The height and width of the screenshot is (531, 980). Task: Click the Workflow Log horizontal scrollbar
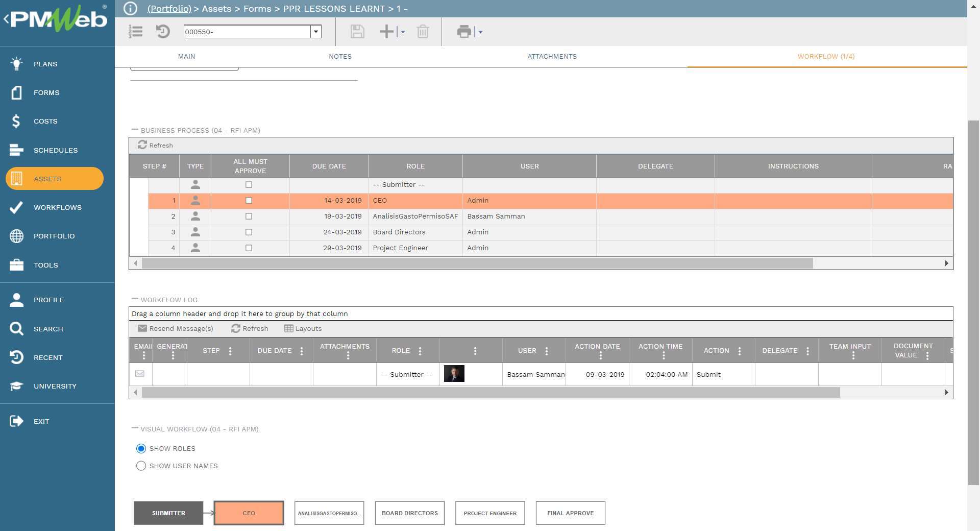[491, 393]
